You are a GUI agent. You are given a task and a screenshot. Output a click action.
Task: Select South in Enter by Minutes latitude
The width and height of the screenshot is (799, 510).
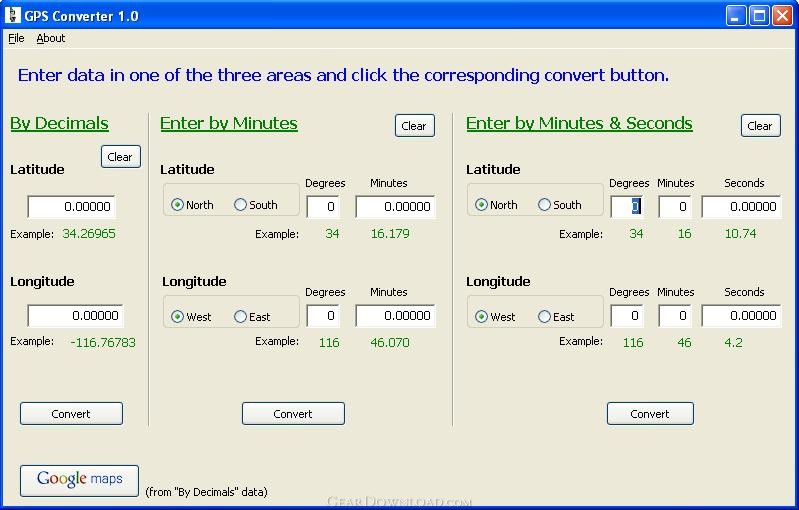point(256,205)
